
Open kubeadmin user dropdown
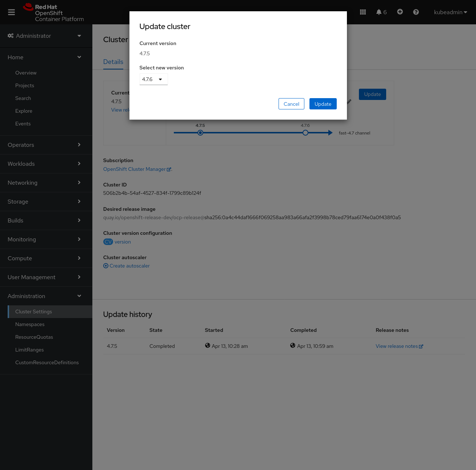[450, 12]
